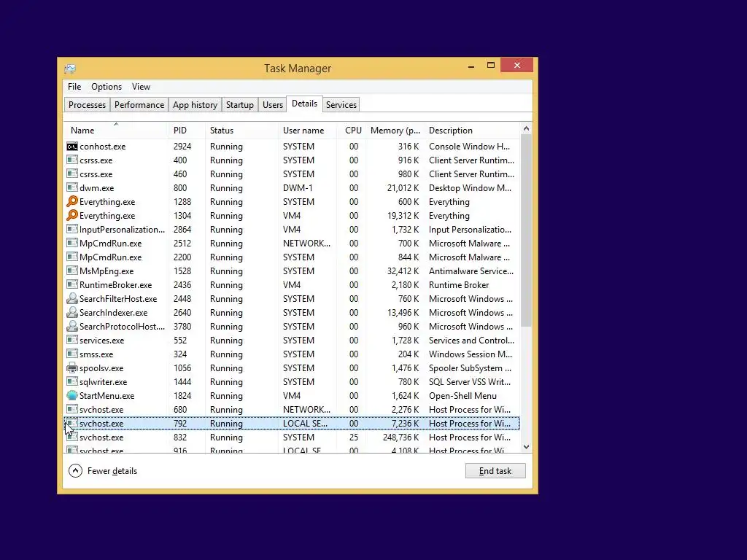This screenshot has width=747, height=560.
Task: Click the vertical scrollbar thumb
Action: pos(526,230)
